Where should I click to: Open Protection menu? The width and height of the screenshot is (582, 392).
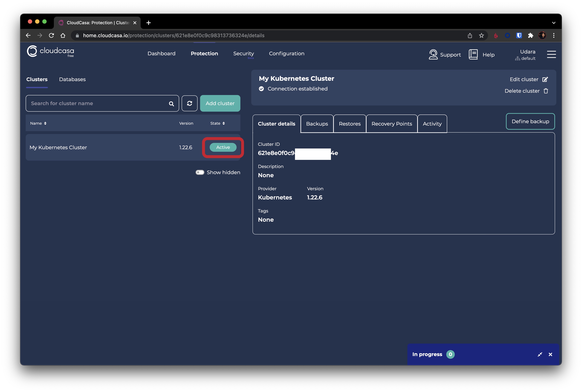tap(204, 53)
